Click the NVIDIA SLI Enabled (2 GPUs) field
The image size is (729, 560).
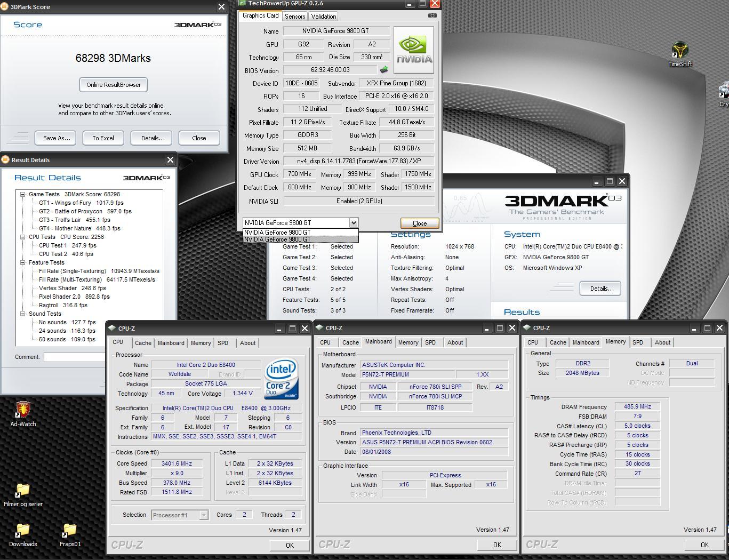point(359,201)
